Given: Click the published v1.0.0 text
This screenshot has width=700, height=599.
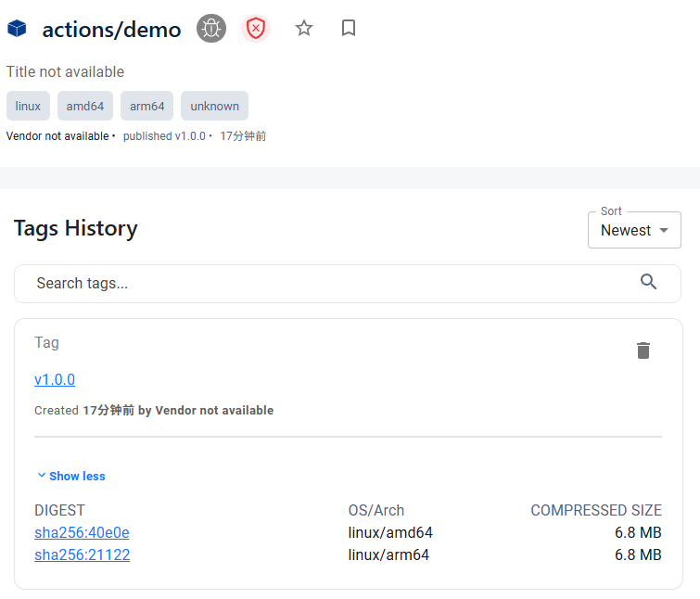Looking at the screenshot, I should [x=164, y=136].
